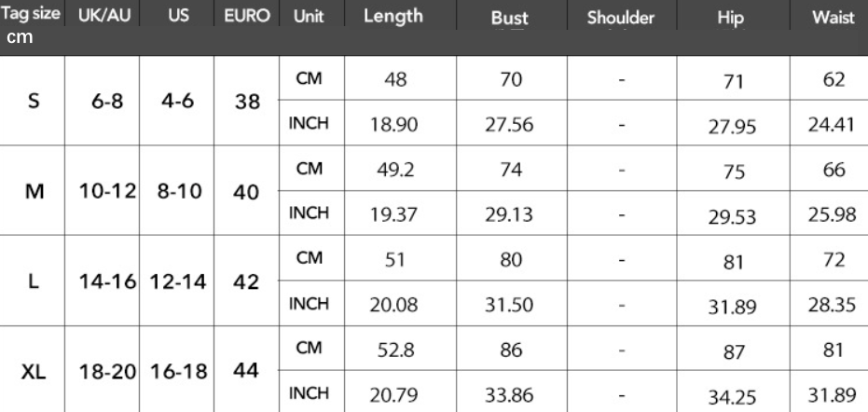Click the 49.2 length value

click(393, 171)
